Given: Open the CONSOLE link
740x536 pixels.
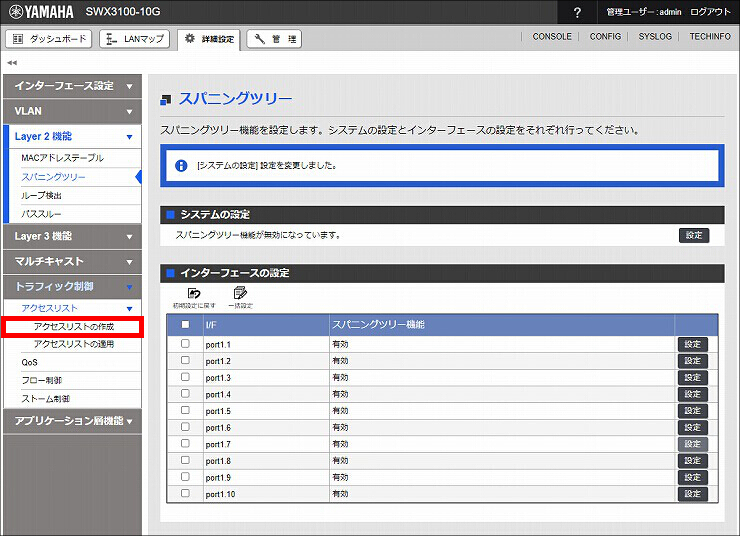Looking at the screenshot, I should click(x=552, y=37).
